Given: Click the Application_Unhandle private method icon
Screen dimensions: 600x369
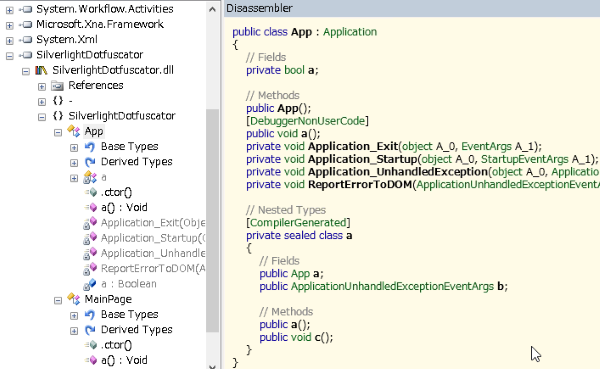Looking at the screenshot, I should [90, 254].
